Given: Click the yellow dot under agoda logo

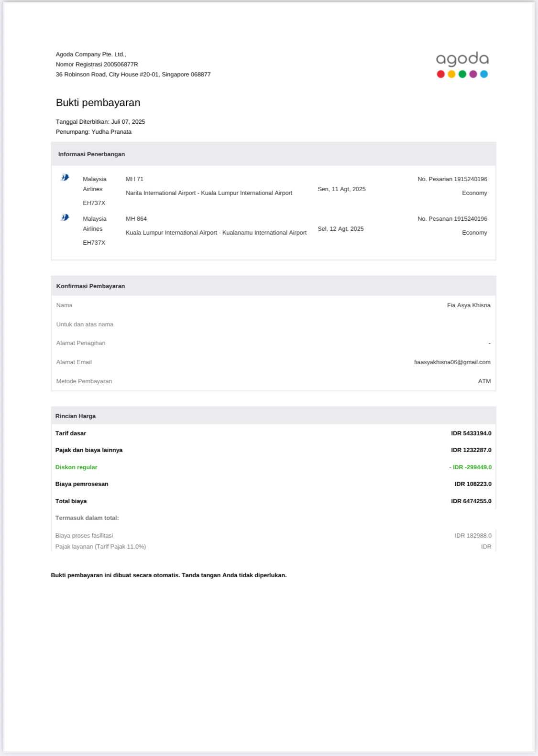Looking at the screenshot, I should click(x=451, y=74).
